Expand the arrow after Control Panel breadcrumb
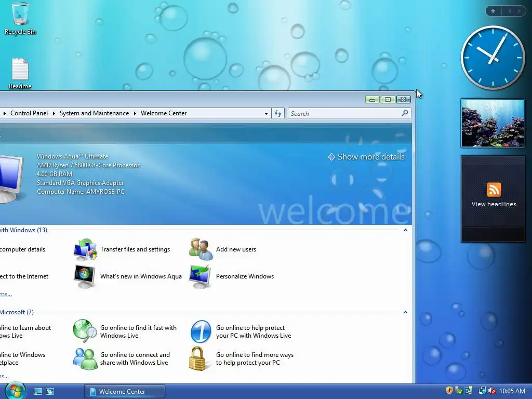532x399 pixels. click(x=54, y=113)
